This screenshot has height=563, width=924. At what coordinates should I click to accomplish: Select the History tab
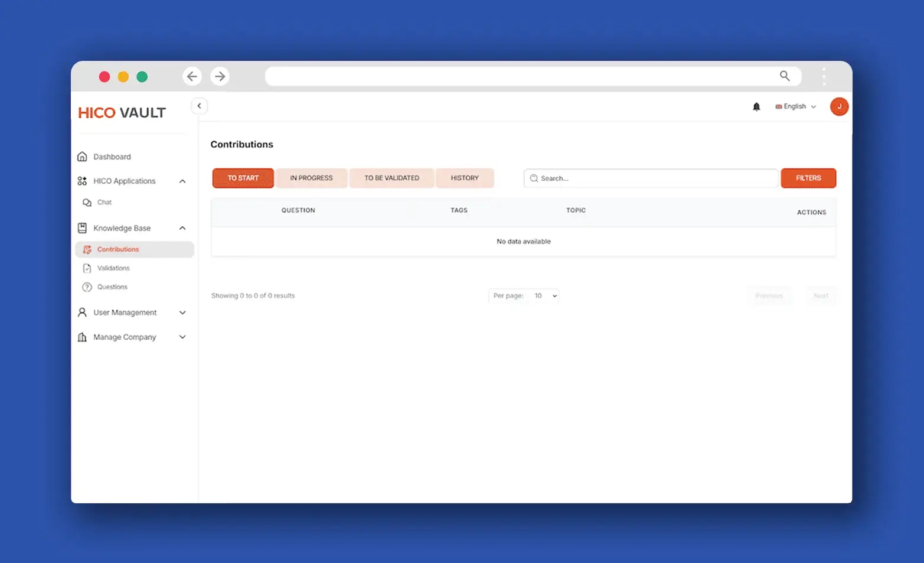tap(465, 178)
